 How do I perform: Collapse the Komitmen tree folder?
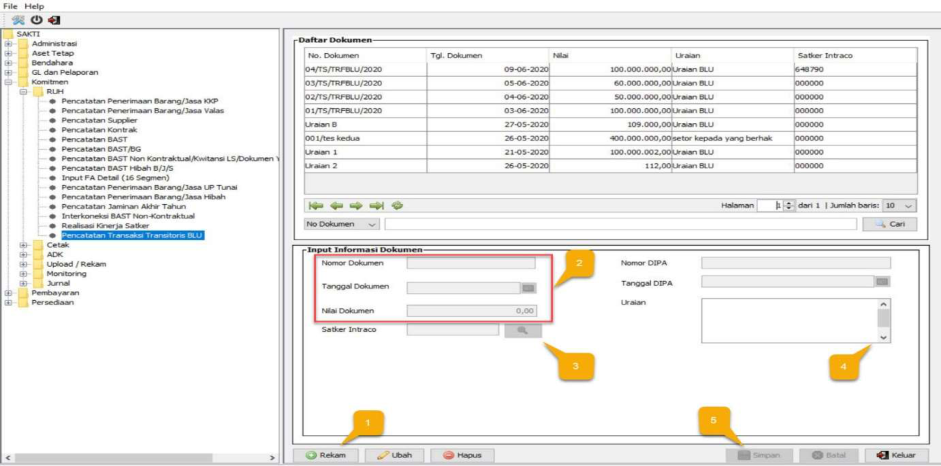coord(9,81)
